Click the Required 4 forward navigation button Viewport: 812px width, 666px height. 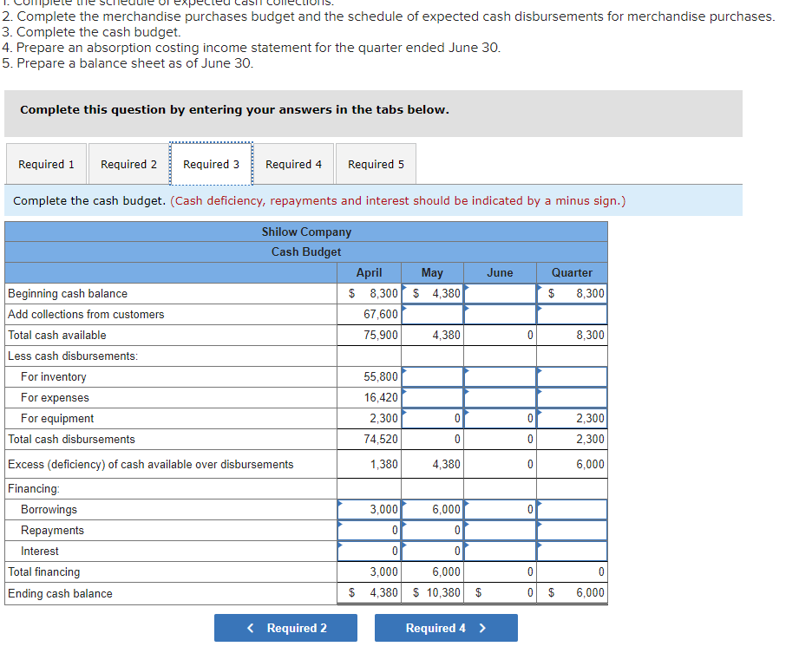[446, 628]
